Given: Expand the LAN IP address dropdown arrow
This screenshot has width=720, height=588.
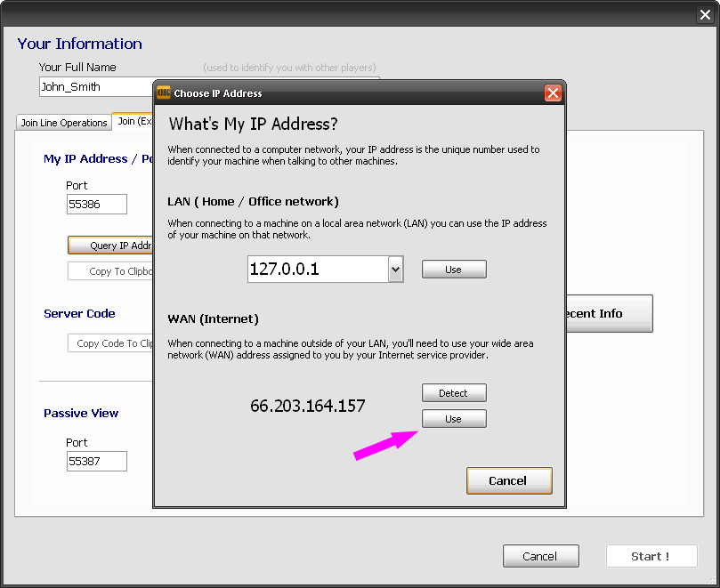Looking at the screenshot, I should point(396,270).
